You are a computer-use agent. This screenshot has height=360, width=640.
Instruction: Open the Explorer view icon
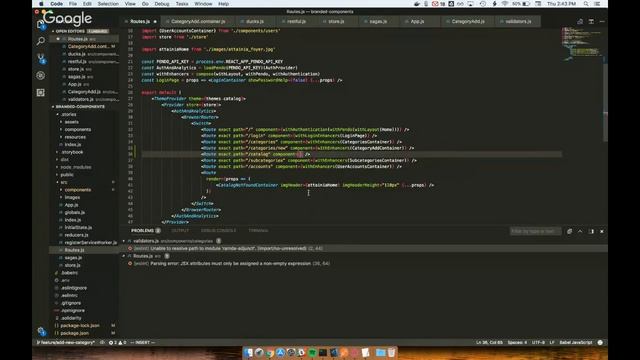click(41, 24)
